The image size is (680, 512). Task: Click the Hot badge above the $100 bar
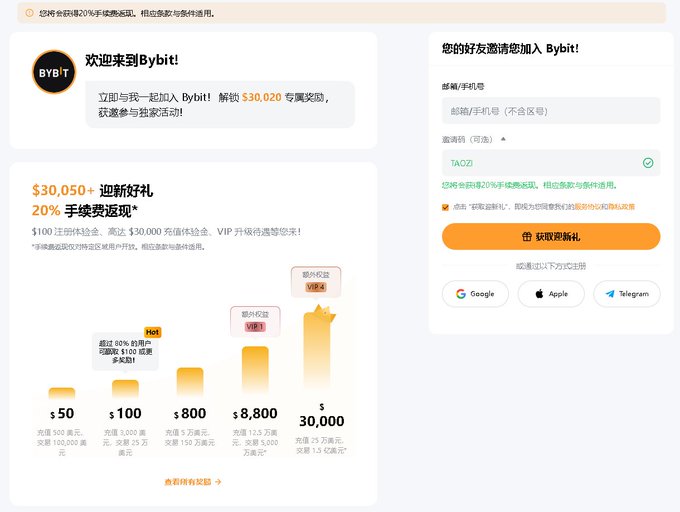tap(152, 332)
